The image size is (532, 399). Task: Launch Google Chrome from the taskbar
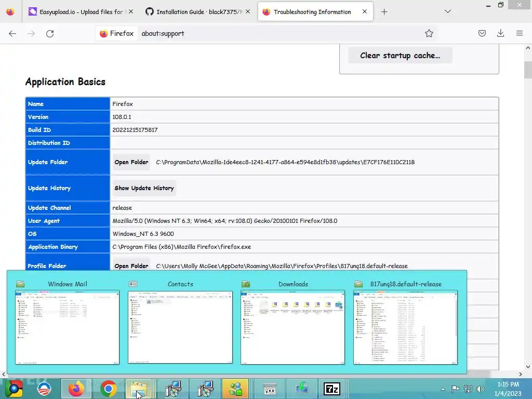pos(108,389)
